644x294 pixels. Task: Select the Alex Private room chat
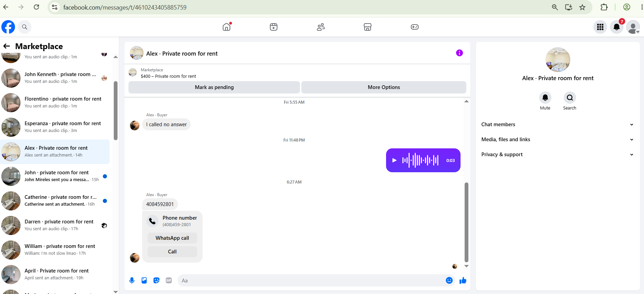[55, 152]
